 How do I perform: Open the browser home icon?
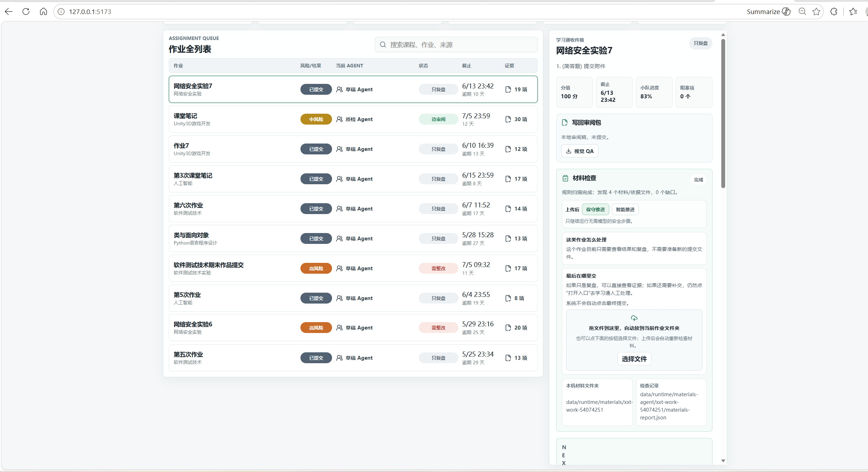point(43,12)
